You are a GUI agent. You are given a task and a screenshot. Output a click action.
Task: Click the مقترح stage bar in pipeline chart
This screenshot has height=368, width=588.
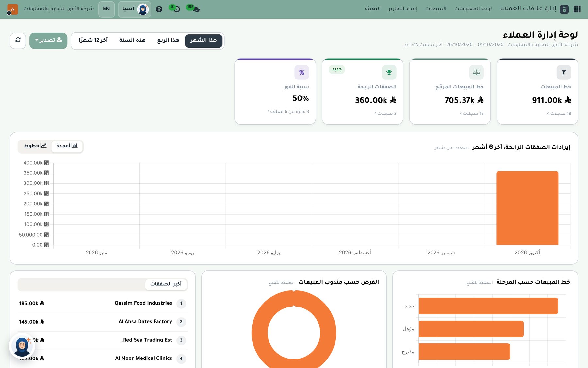pyautogui.click(x=464, y=352)
